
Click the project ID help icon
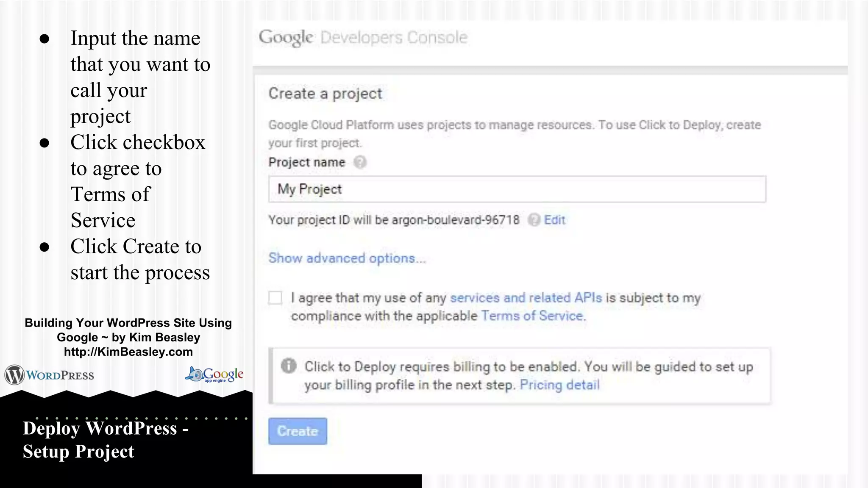[534, 220]
